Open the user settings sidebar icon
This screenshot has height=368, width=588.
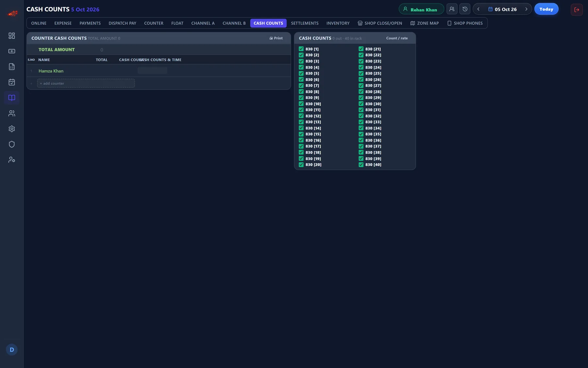[12, 160]
